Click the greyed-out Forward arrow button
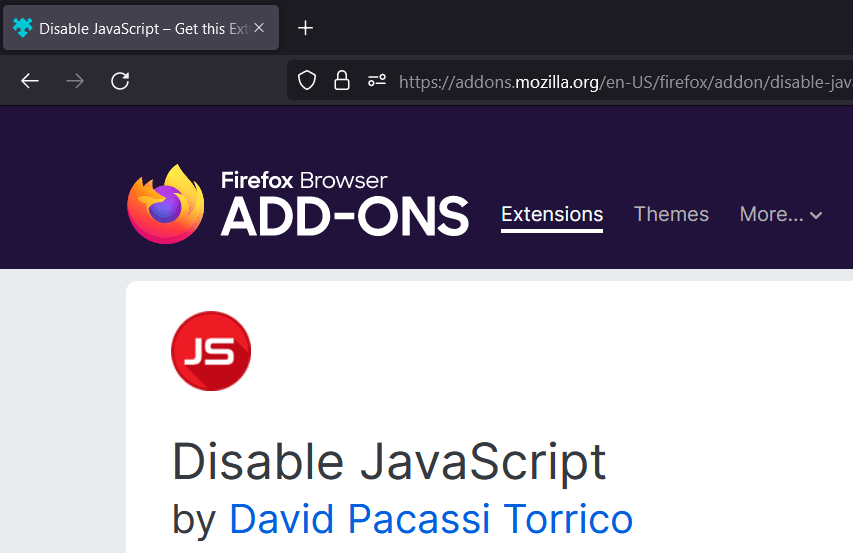The image size is (853, 553). click(75, 81)
